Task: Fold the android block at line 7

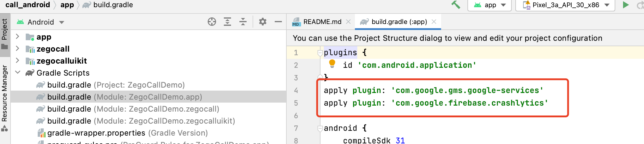Action: 320,128
